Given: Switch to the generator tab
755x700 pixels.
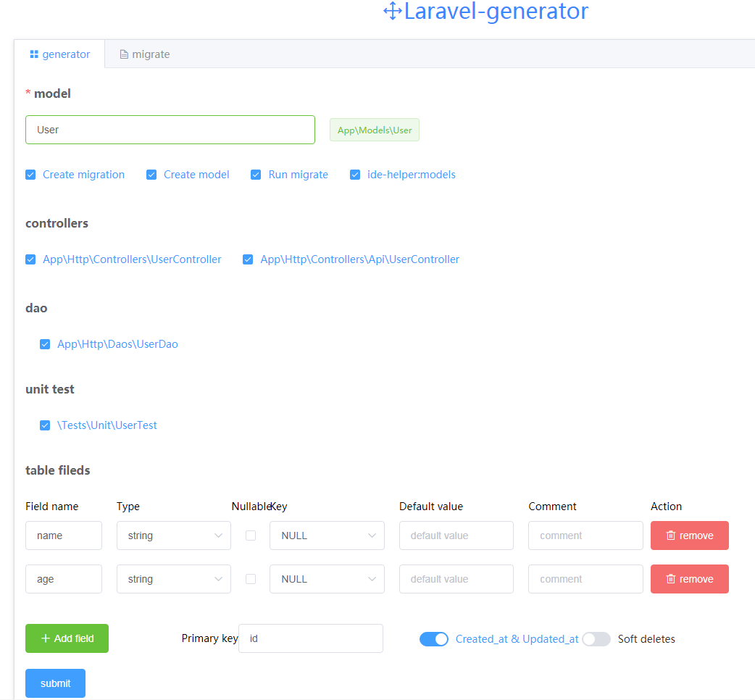Looking at the screenshot, I should (59, 54).
